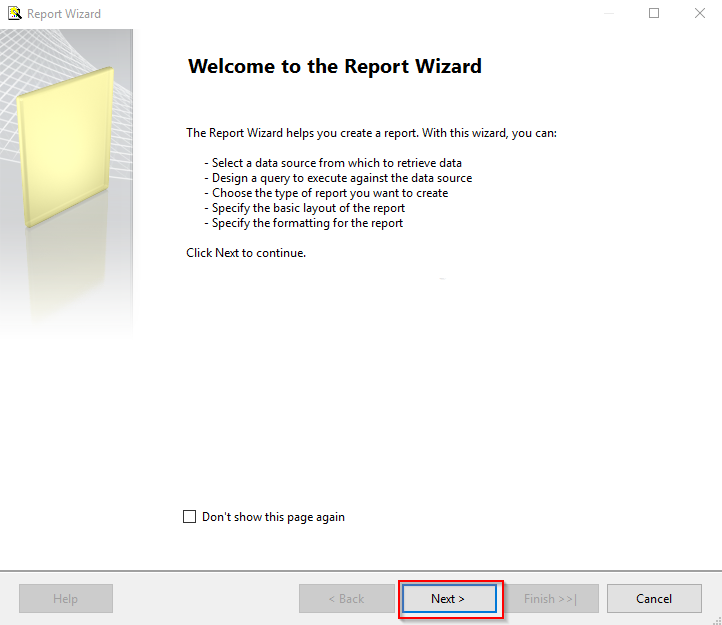This screenshot has width=722, height=625.
Task: Click 'Specify the formatting for the report' line
Action: 304,223
